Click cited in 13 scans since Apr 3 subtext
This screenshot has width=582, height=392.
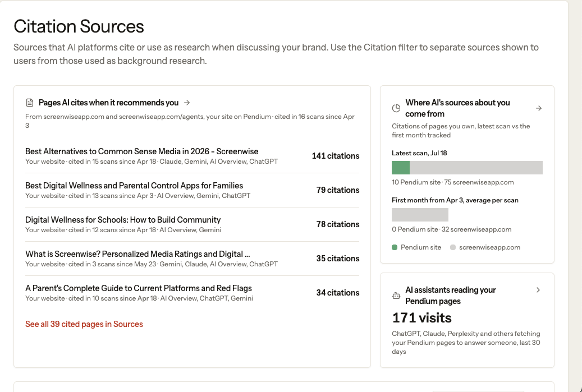[111, 196]
